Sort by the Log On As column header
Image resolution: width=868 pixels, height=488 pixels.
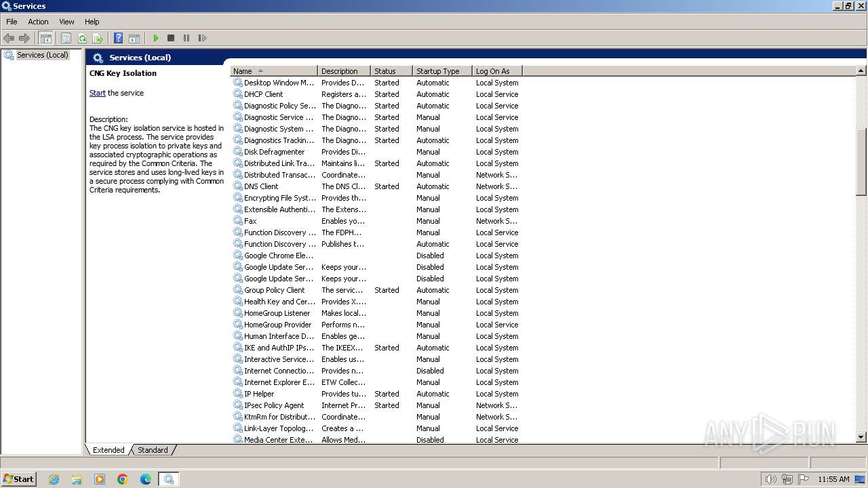497,71
